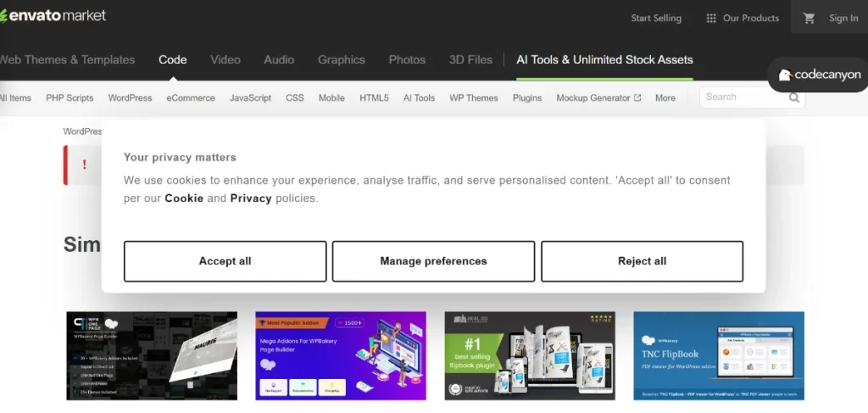This screenshot has height=413, width=868.
Task: Open the Privacy policy link
Action: (x=251, y=198)
